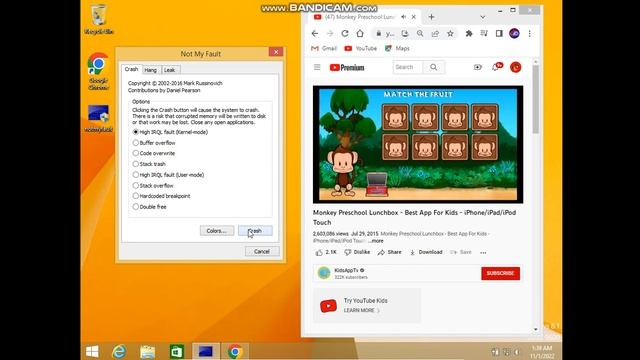The width and height of the screenshot is (640, 360).
Task: Reload the YouTube page
Action: (x=345, y=33)
